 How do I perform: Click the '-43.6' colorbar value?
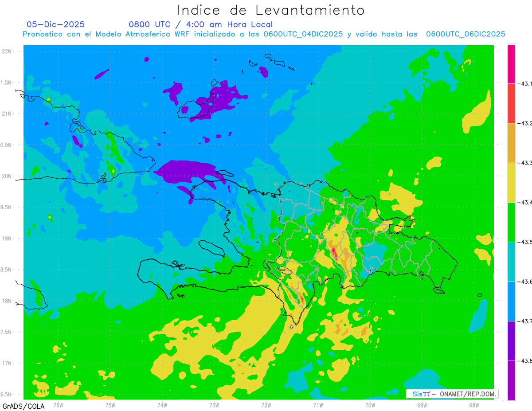525,282
